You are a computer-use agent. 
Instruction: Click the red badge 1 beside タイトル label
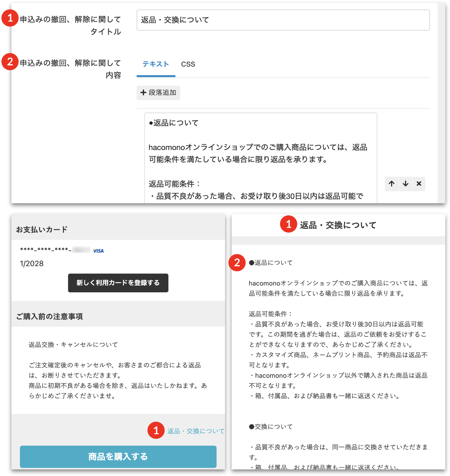pyautogui.click(x=10, y=18)
